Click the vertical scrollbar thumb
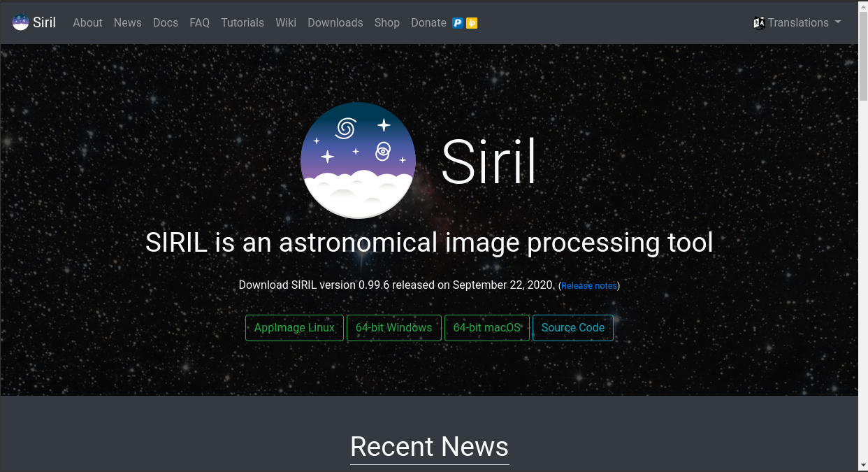Image resolution: width=868 pixels, height=472 pixels. pyautogui.click(x=863, y=57)
